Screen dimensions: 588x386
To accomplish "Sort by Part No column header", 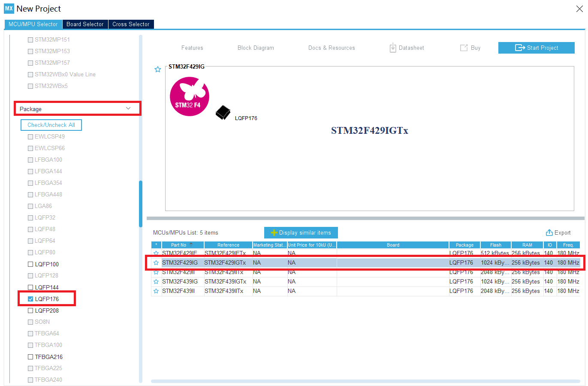I will (183, 245).
